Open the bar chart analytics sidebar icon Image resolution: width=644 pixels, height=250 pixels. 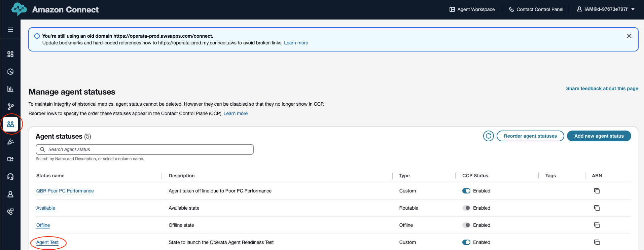(x=10, y=89)
